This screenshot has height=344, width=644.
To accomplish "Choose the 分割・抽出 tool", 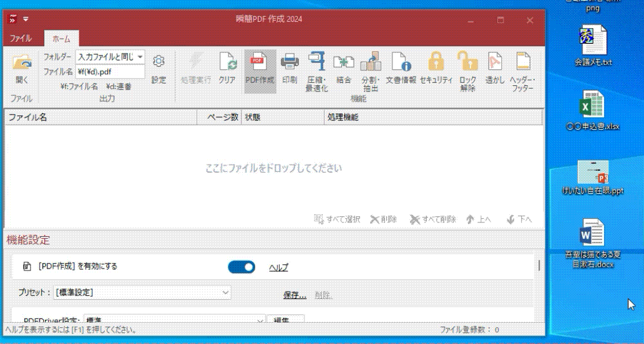I will point(371,72).
